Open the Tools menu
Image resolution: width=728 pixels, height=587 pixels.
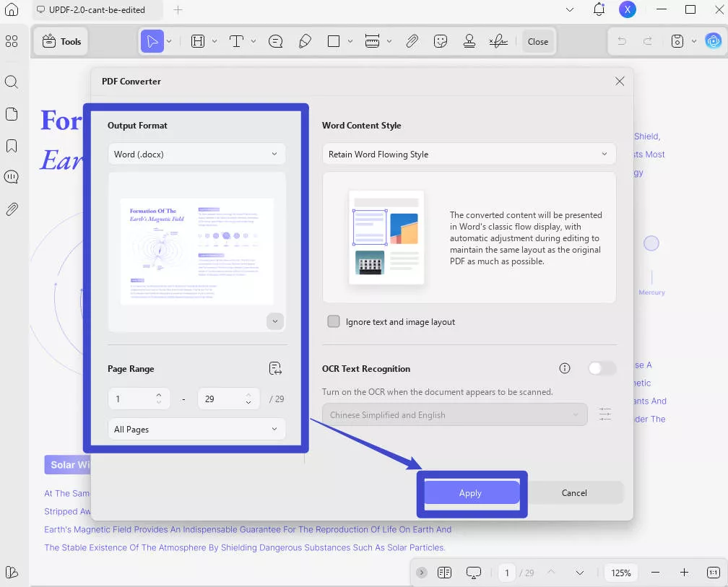tap(61, 41)
